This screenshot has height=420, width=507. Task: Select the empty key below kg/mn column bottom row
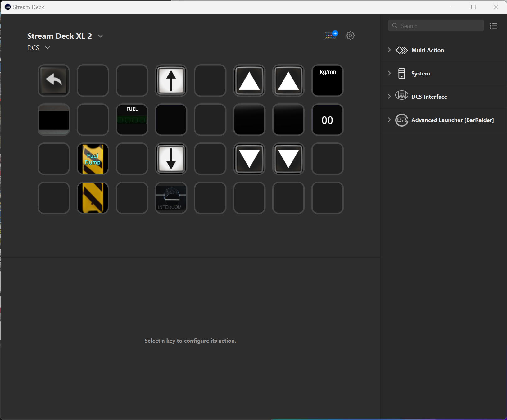(328, 198)
